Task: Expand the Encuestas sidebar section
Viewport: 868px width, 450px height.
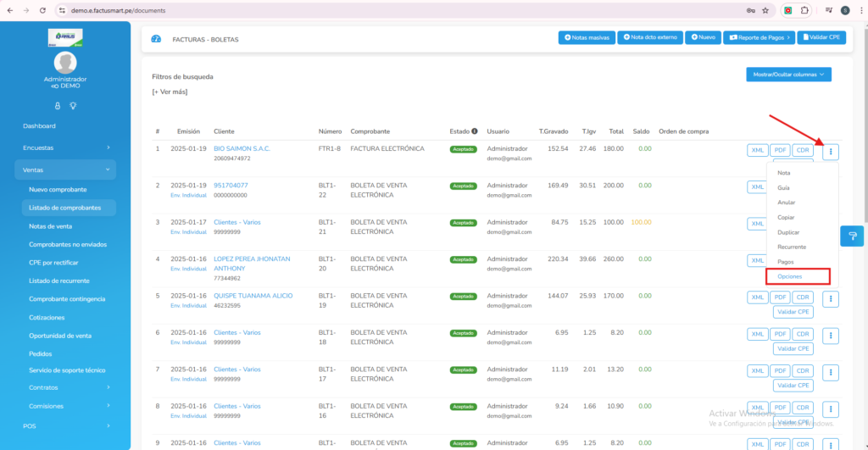Action: click(65, 147)
